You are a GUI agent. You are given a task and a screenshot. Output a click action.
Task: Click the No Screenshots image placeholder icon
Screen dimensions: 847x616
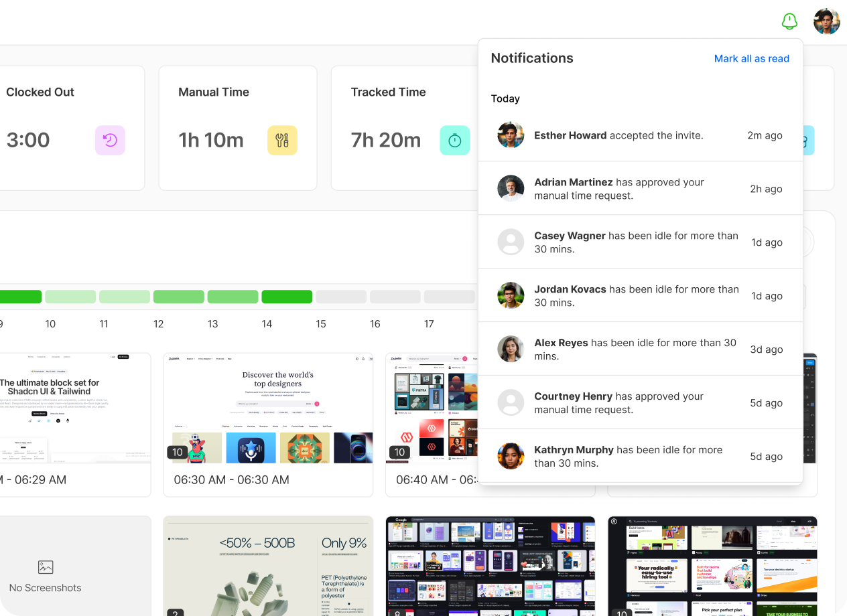tap(46, 567)
